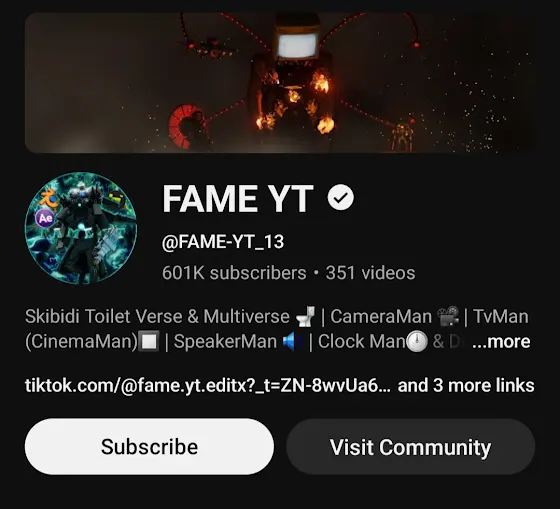The height and width of the screenshot is (509, 560).
Task: Open the 'and 3 more links' list
Action: coord(466,385)
